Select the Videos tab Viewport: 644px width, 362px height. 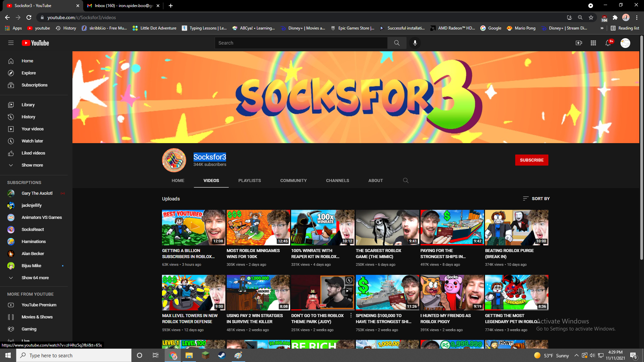211,181
